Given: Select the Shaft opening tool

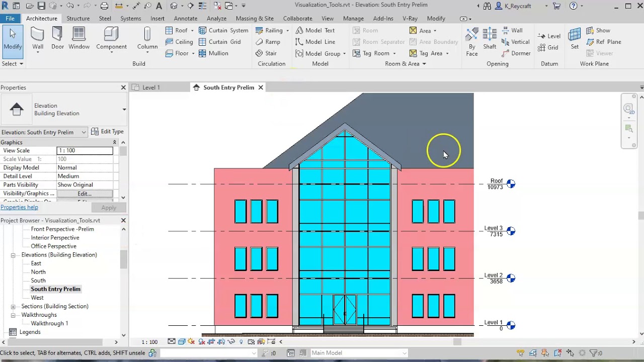Looking at the screenshot, I should point(490,39).
